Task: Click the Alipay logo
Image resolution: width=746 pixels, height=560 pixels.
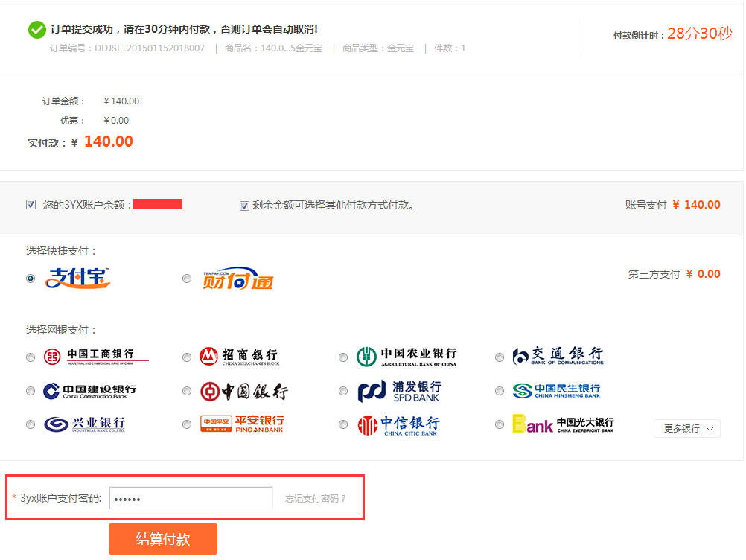Action: click(x=77, y=278)
